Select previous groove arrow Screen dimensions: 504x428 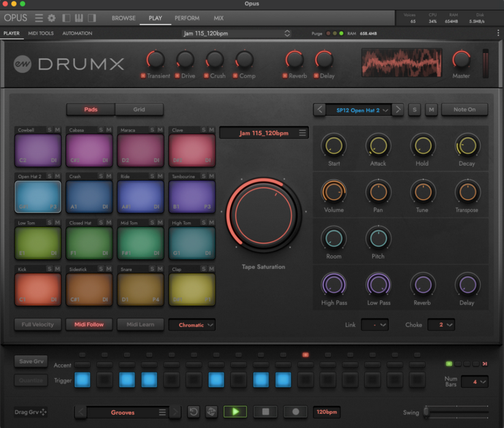pos(81,412)
